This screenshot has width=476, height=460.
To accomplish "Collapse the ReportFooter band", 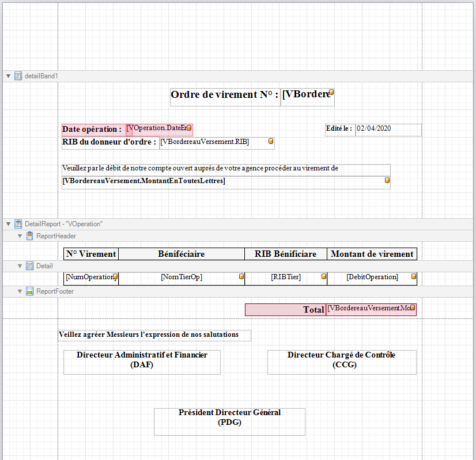I will [20, 291].
